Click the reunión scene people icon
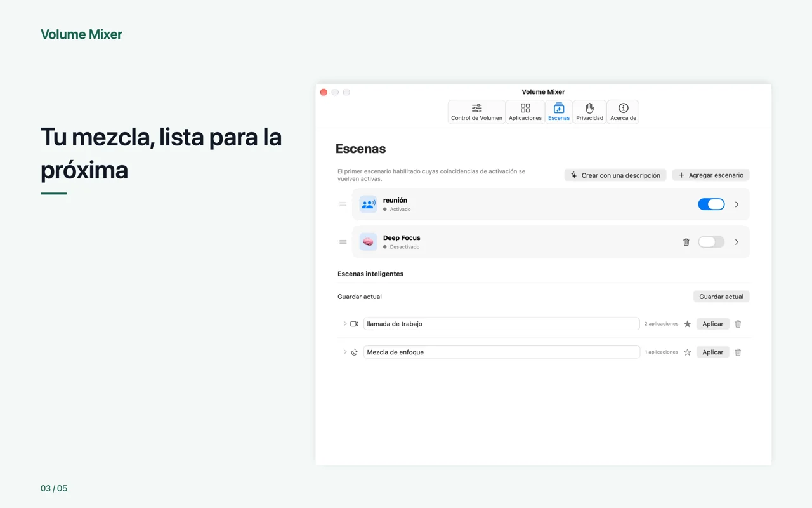The height and width of the screenshot is (508, 812). (368, 204)
